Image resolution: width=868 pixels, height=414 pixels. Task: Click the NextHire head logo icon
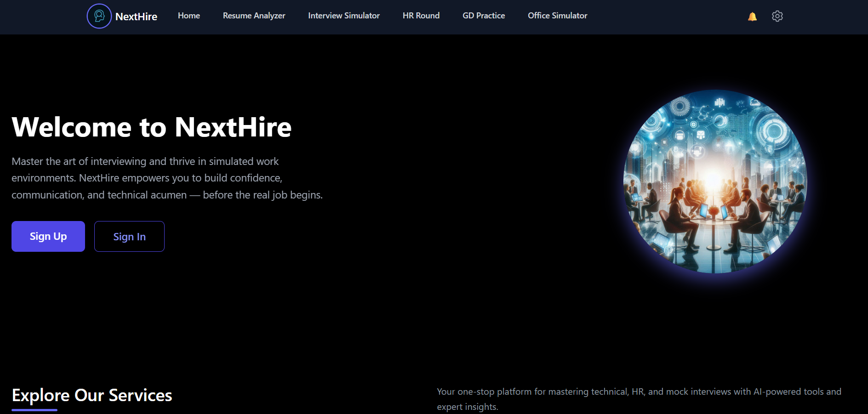pyautogui.click(x=99, y=16)
